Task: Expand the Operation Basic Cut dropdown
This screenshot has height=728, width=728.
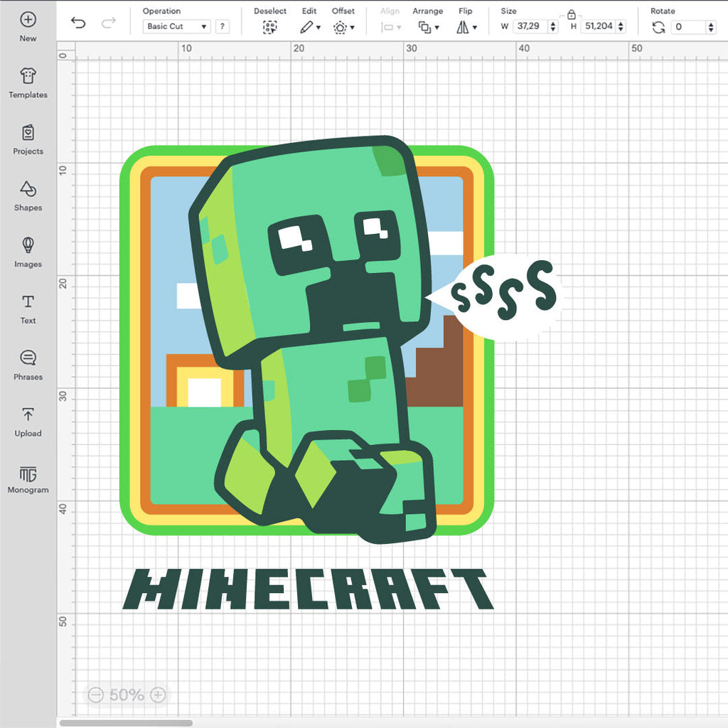Action: click(x=177, y=26)
